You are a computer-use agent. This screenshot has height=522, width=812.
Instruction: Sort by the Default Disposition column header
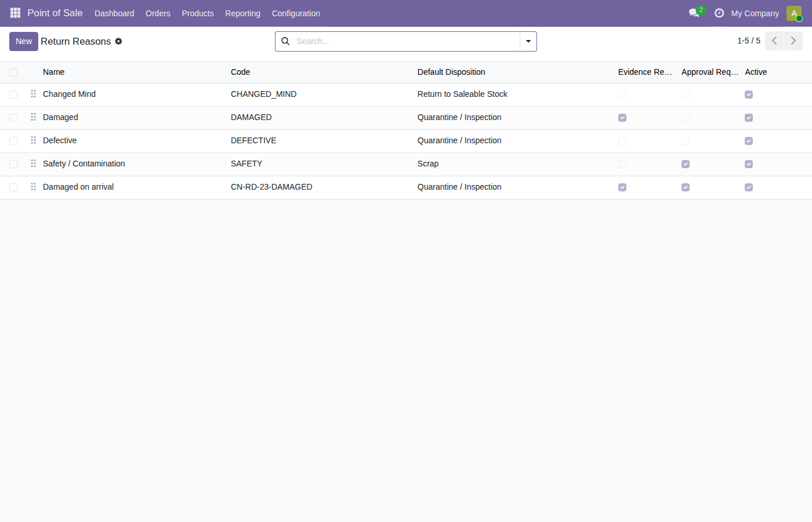[x=451, y=72]
